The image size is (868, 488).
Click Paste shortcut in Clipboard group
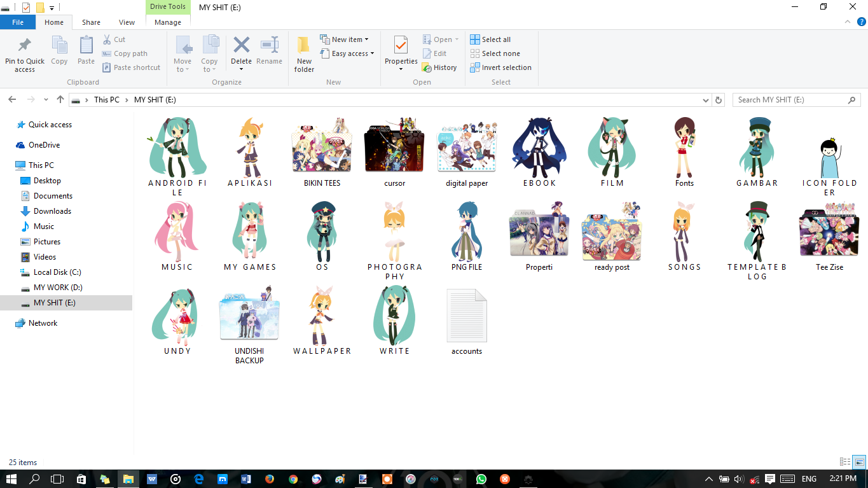[x=131, y=67]
